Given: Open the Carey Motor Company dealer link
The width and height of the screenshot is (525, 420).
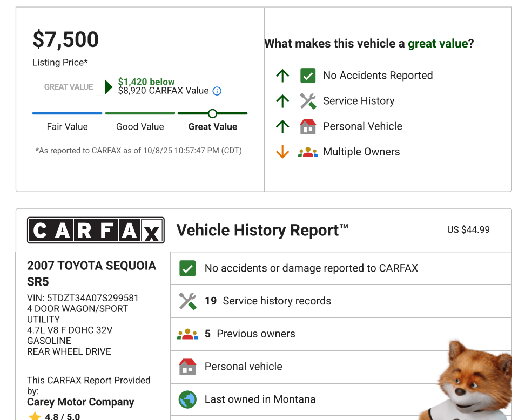Looking at the screenshot, I should coord(80,402).
